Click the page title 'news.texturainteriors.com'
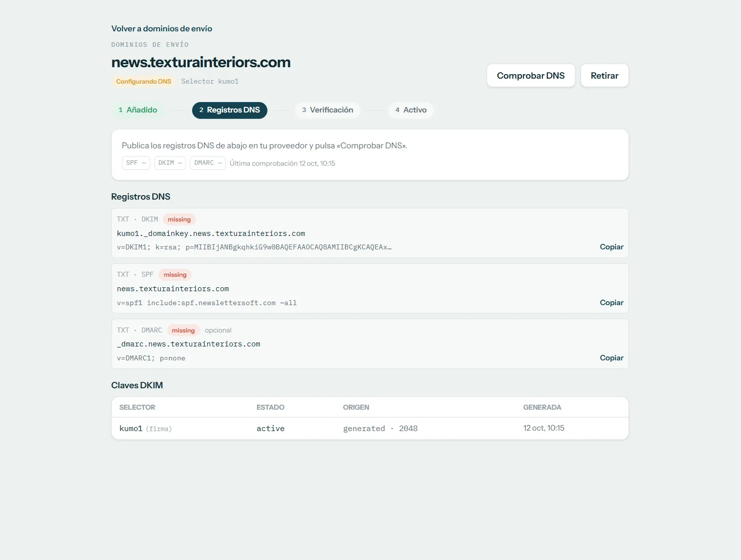This screenshot has height=560, width=741. coord(201,62)
